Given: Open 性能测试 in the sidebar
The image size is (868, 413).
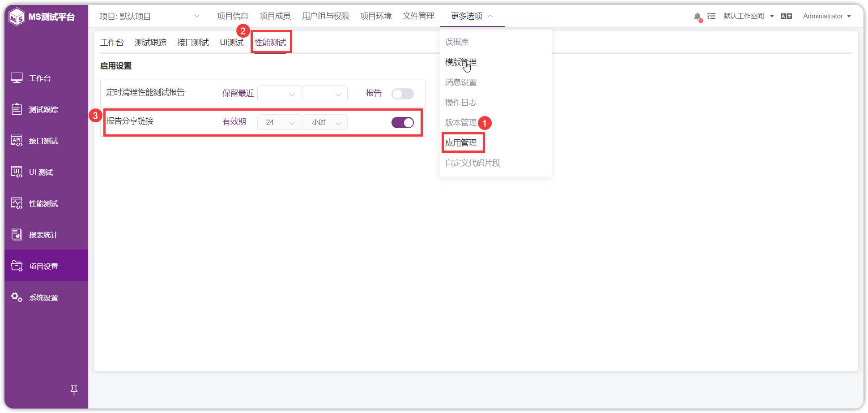Looking at the screenshot, I should 46,203.
